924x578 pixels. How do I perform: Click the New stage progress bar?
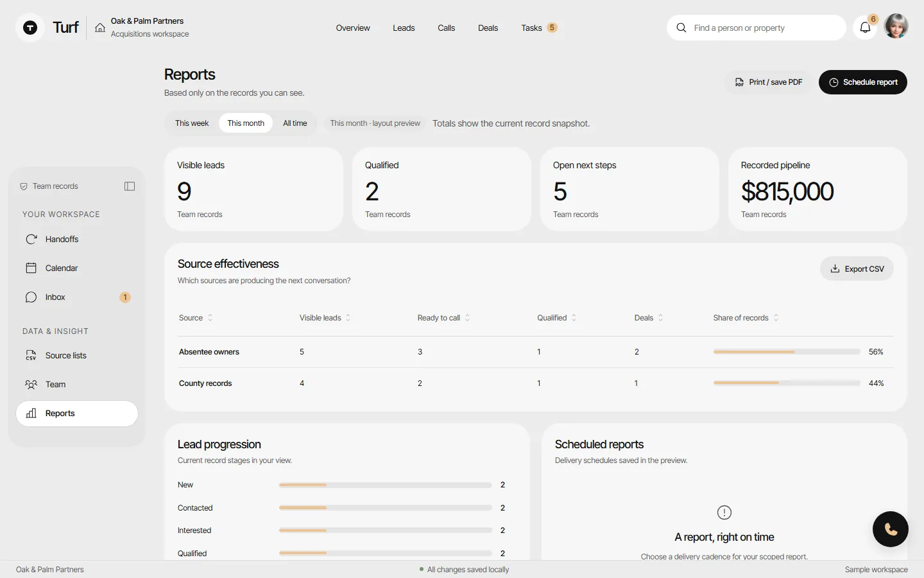click(386, 485)
